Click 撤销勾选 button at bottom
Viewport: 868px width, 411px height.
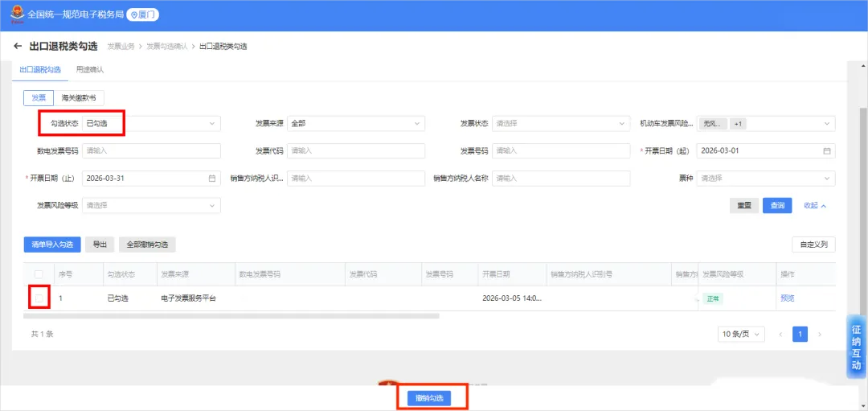coord(429,397)
